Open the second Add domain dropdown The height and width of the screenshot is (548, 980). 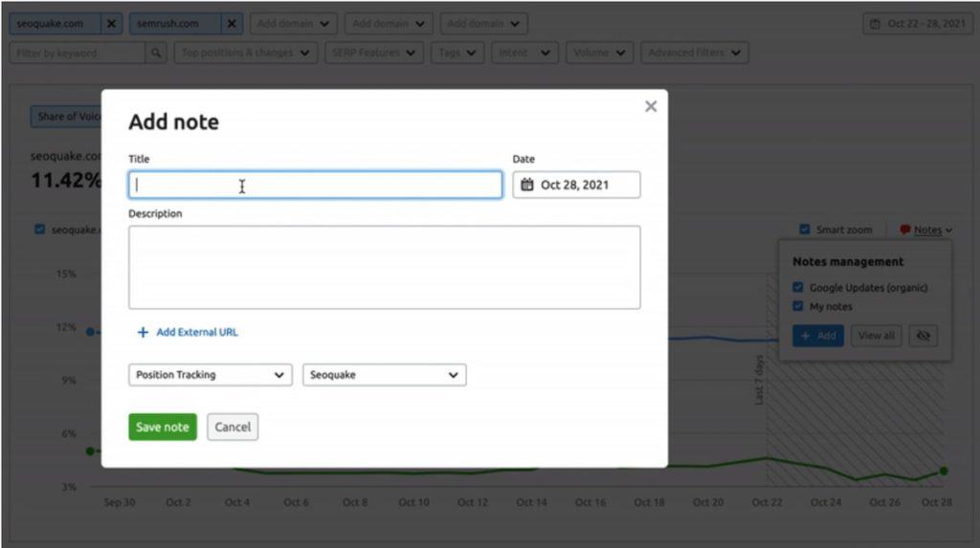click(x=389, y=24)
